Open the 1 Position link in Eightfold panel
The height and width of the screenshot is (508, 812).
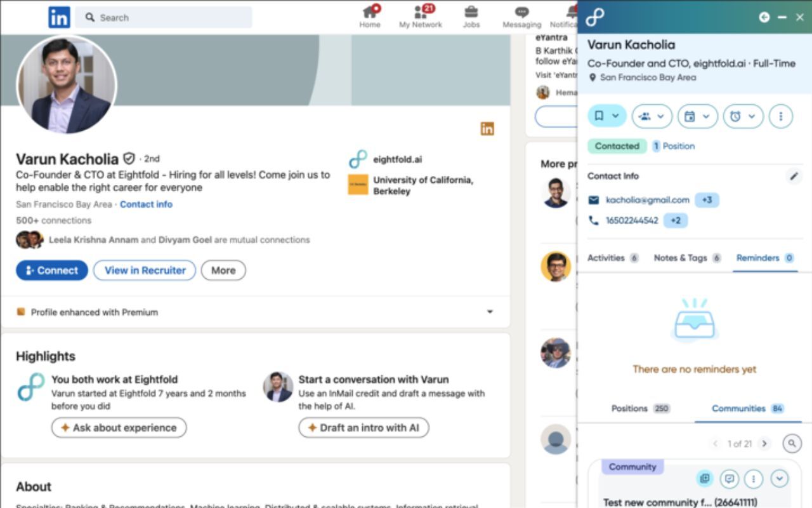coord(674,146)
